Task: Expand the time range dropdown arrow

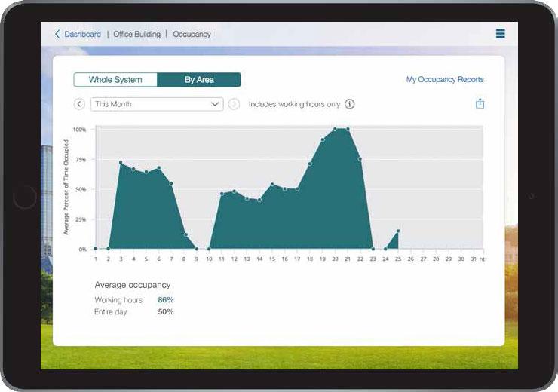Action: pyautogui.click(x=214, y=104)
